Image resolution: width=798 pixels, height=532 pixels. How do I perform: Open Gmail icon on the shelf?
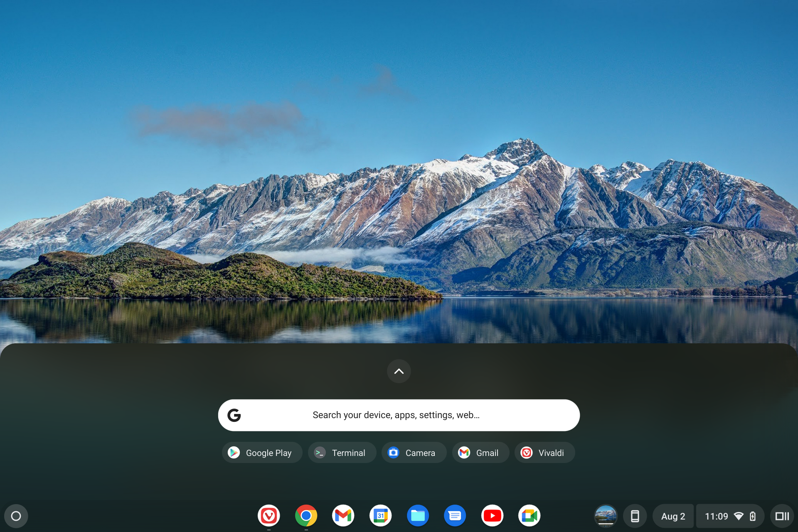[343, 516]
